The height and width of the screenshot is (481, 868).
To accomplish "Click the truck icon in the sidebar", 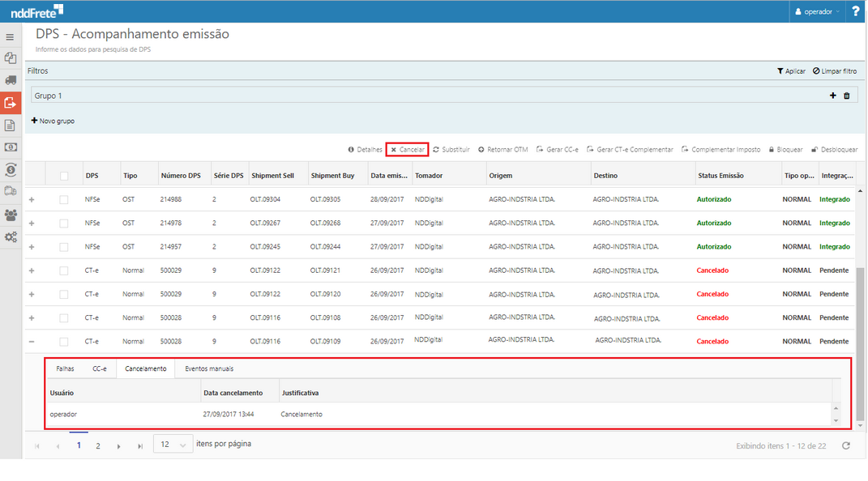I will [x=11, y=80].
